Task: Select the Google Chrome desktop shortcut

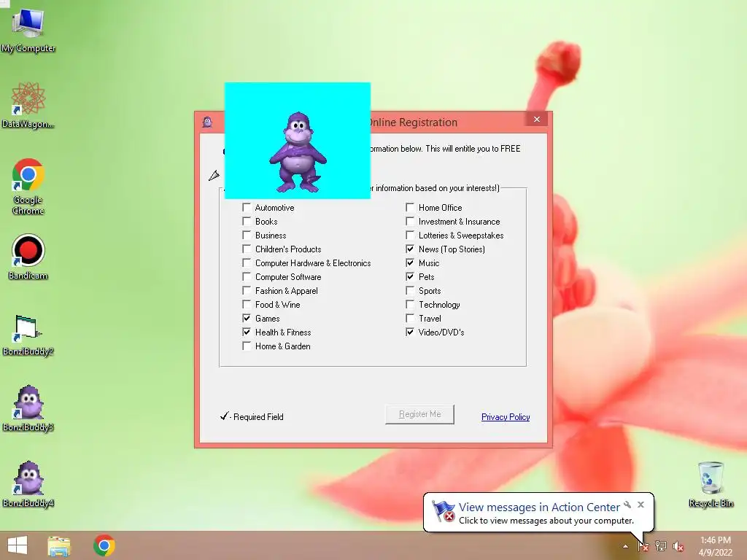Action: (x=28, y=186)
